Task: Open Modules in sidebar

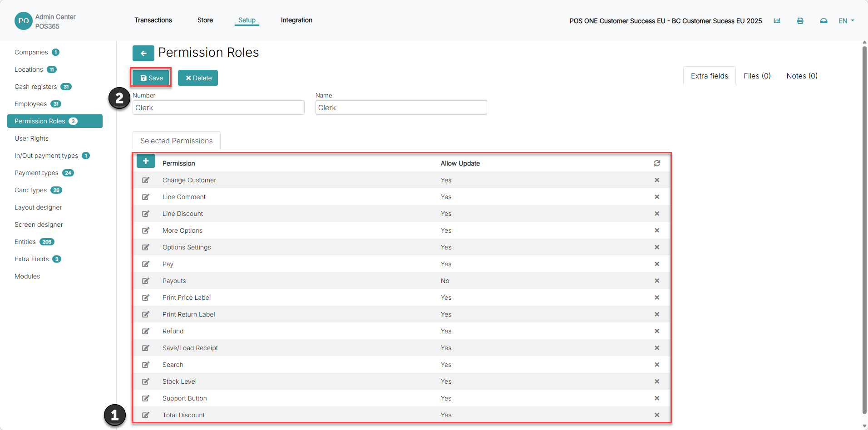Action: point(27,276)
